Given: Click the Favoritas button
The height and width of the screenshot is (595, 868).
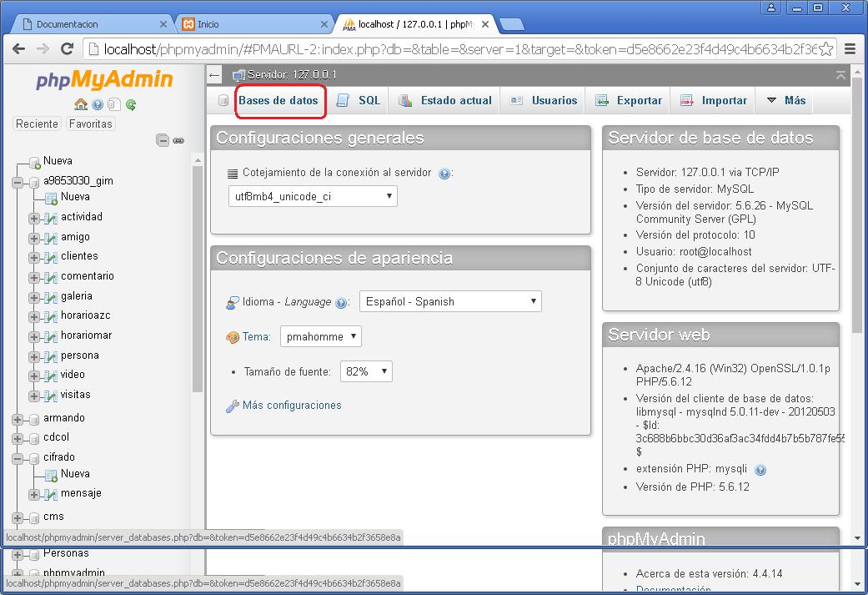Looking at the screenshot, I should (91, 124).
